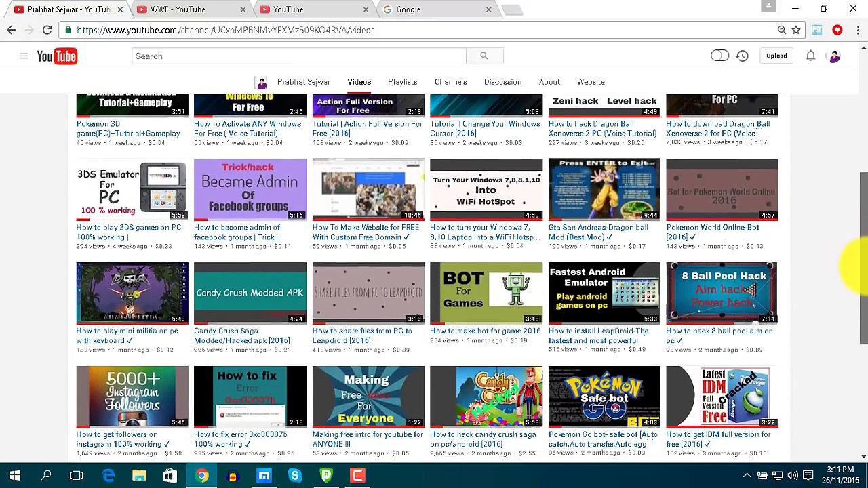Viewport: 868px width, 488px height.
Task: Click 'How To Activate ANY Windows' title
Action: click(248, 129)
